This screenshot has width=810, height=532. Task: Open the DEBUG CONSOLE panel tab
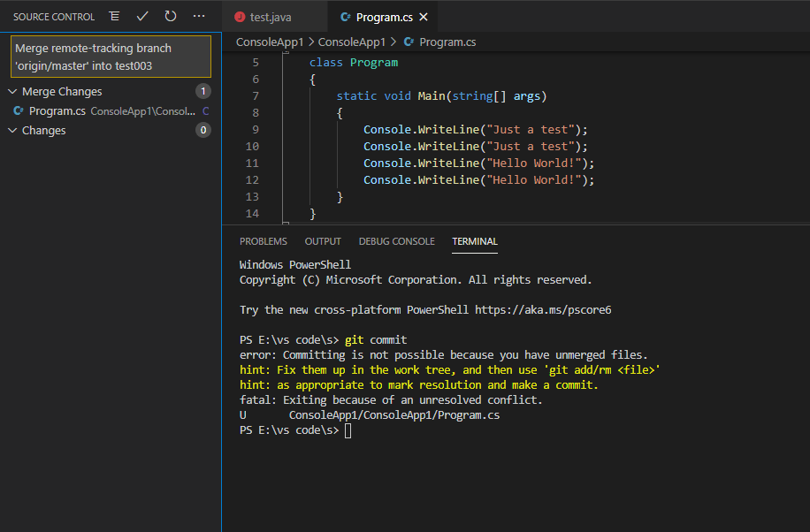tap(397, 241)
